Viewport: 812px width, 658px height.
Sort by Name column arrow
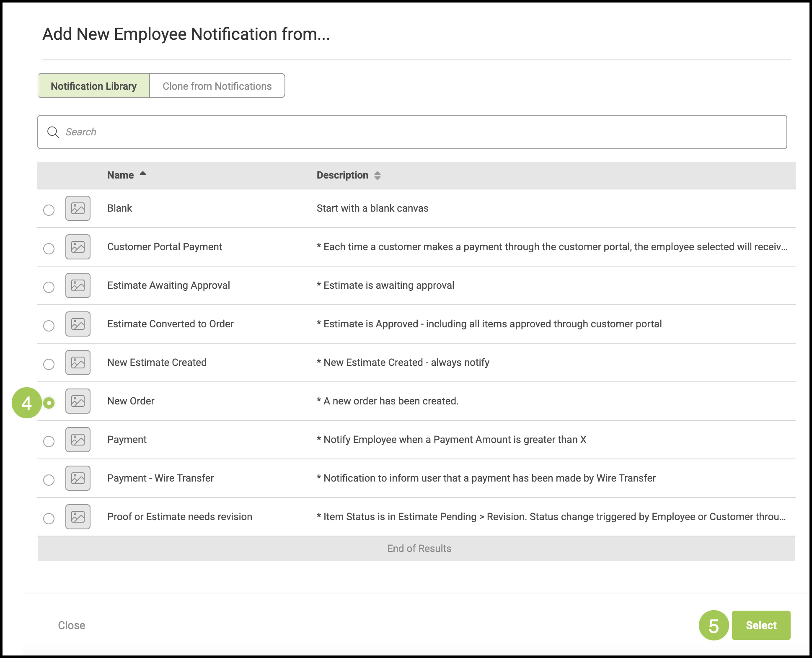point(143,174)
